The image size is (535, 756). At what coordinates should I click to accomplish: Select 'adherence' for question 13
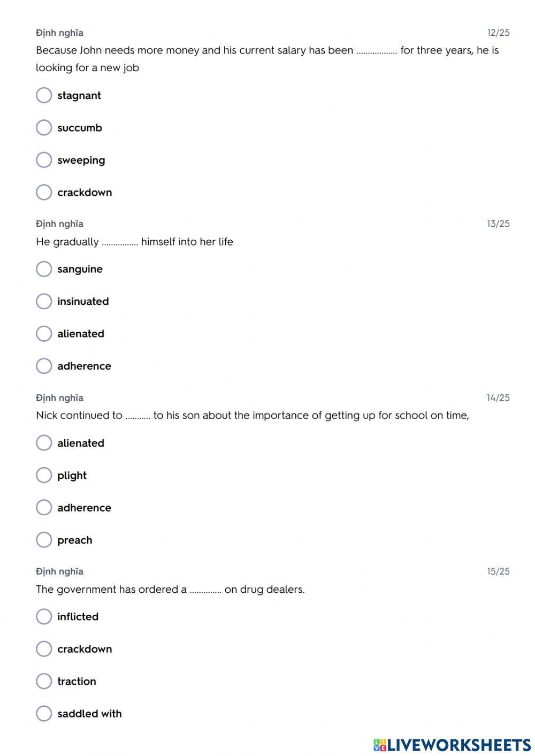44,366
